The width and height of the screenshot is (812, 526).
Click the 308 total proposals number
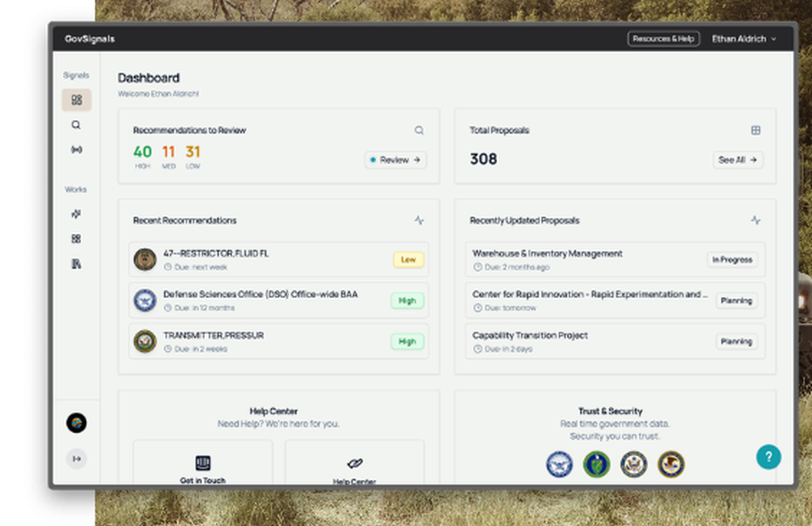[484, 159]
